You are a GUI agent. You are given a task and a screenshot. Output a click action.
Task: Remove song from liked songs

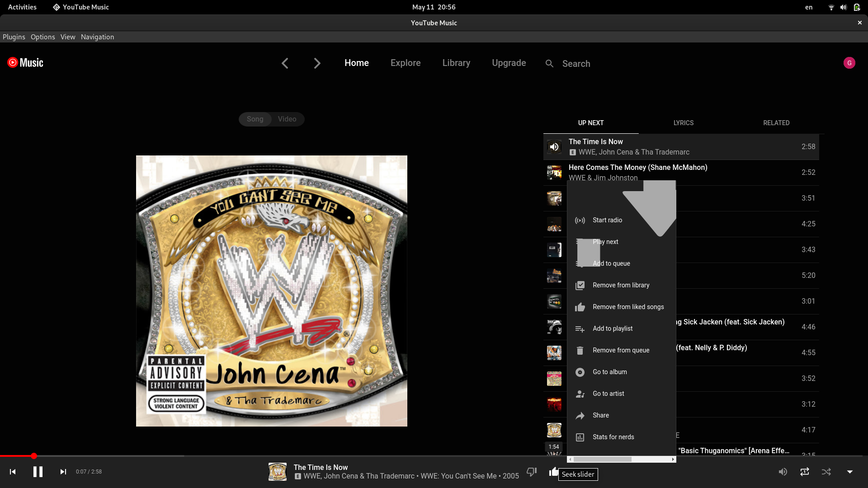coord(628,307)
